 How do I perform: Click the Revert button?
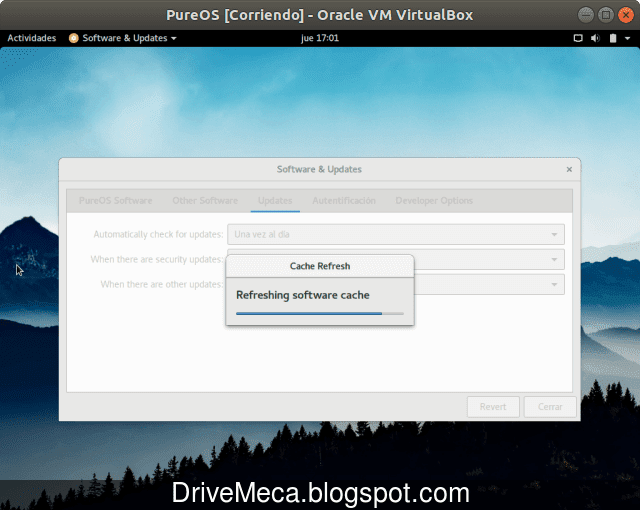[x=493, y=407]
